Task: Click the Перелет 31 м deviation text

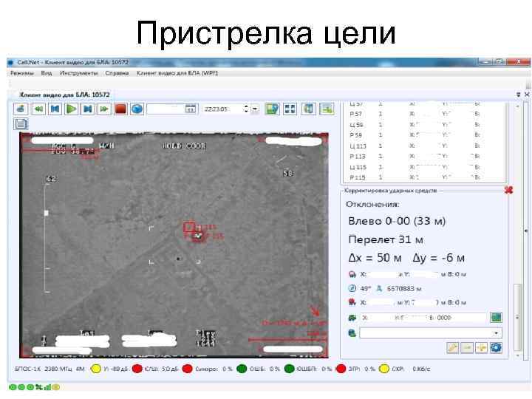Action: pyautogui.click(x=386, y=240)
